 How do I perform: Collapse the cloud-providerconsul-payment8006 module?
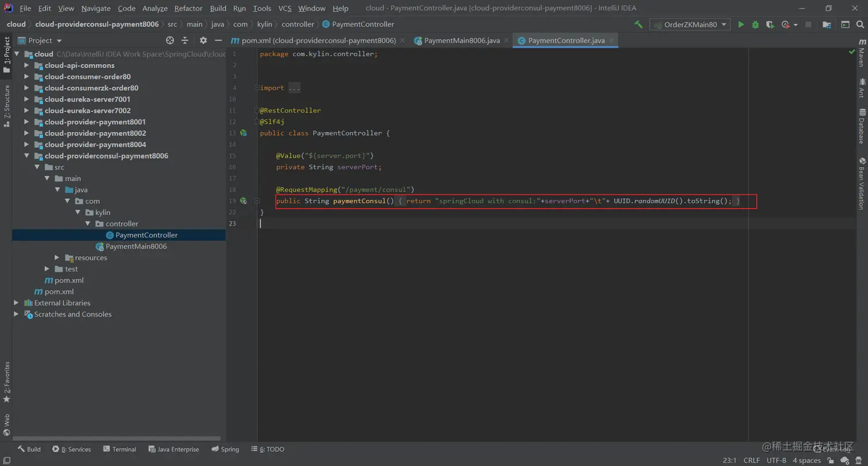tap(26, 156)
